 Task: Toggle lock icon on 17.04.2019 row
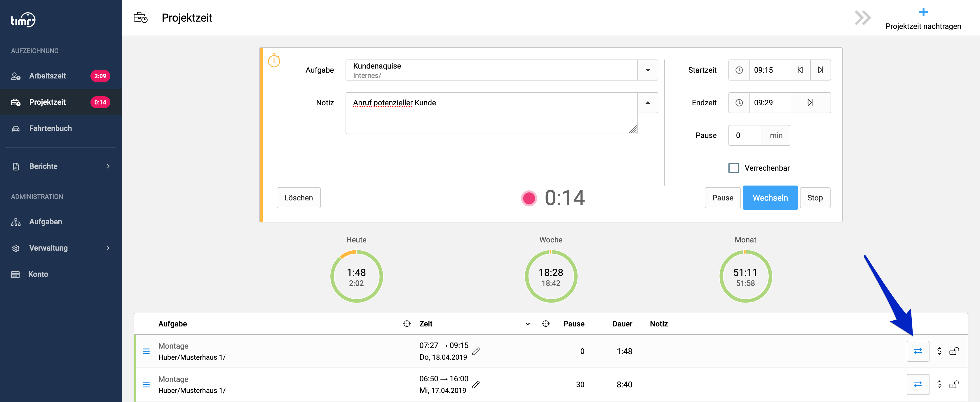pyautogui.click(x=954, y=384)
